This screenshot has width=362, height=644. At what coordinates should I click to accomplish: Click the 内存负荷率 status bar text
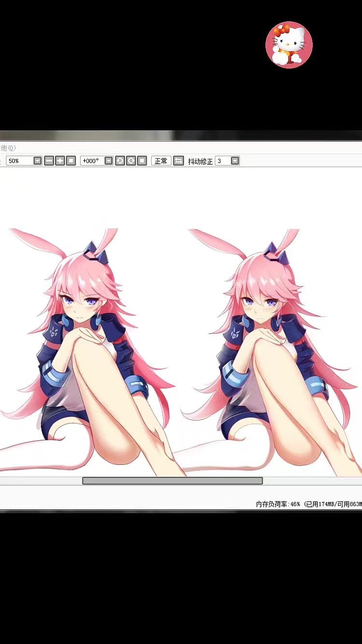click(x=309, y=504)
